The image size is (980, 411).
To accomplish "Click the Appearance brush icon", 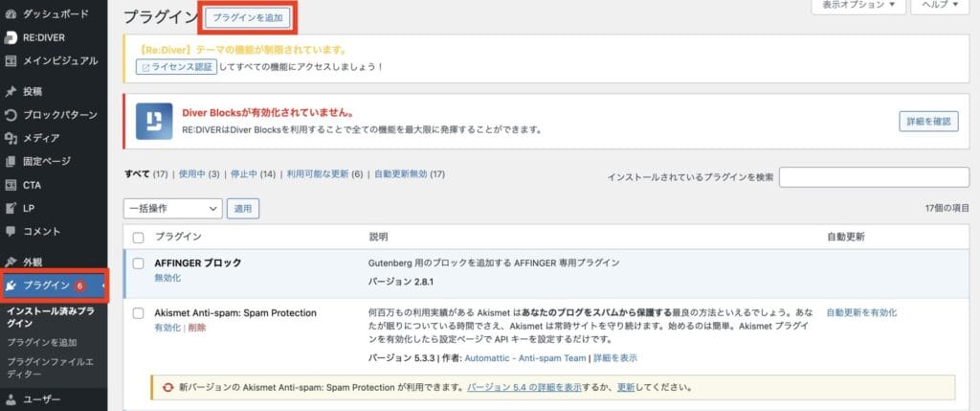I will coord(11,262).
